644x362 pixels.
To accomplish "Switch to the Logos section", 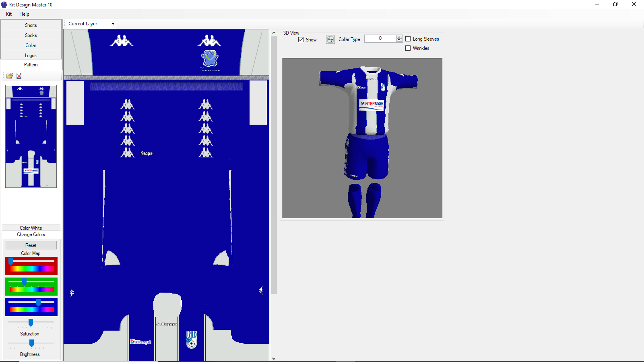I will (31, 55).
